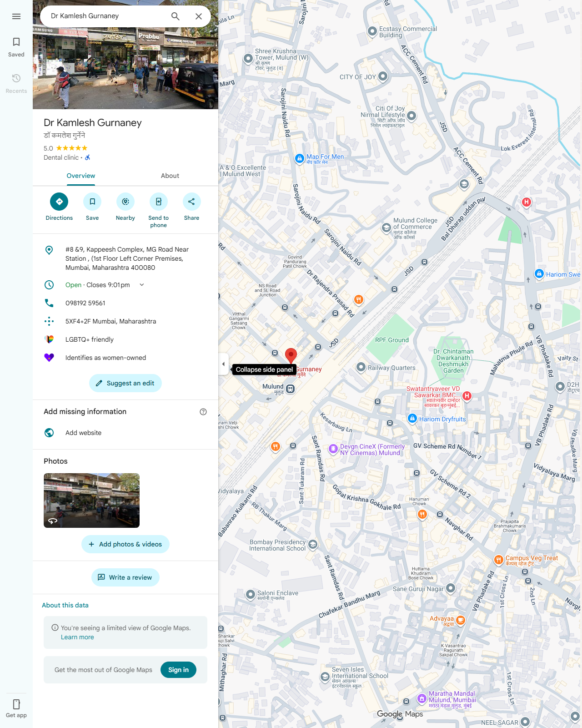Click the Saloni Enclave pin
The height and width of the screenshot is (728, 582).
pos(251,594)
